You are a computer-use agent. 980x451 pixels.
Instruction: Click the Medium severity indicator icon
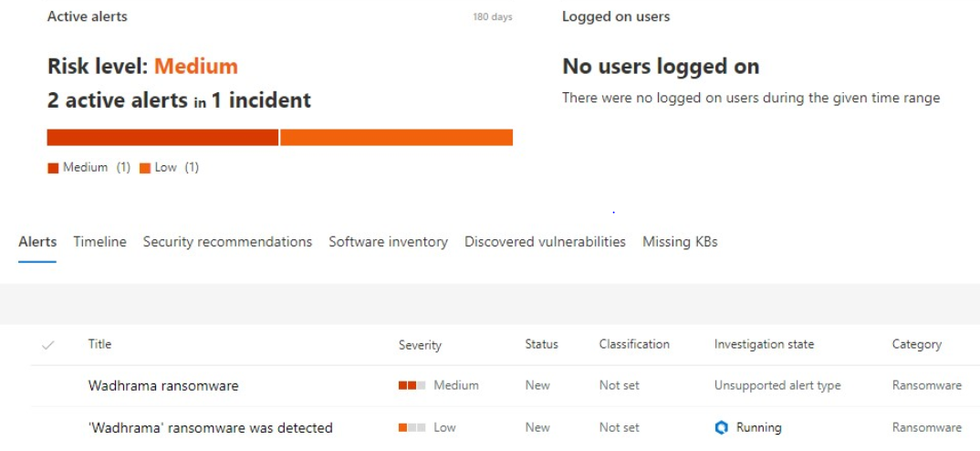pyautogui.click(x=412, y=385)
